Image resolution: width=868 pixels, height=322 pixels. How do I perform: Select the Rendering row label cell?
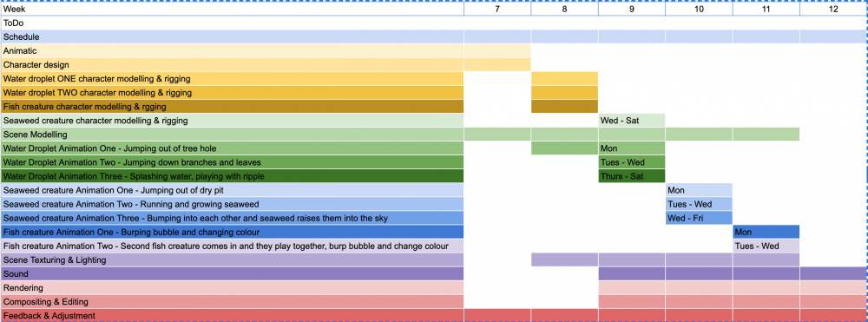tap(232, 287)
